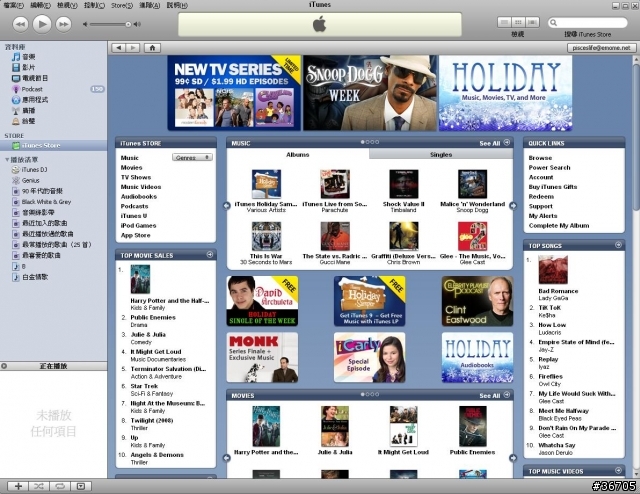Image resolution: width=640 pixels, height=494 pixels.
Task: Open the David Archuleta free single tile
Action: [262, 301]
